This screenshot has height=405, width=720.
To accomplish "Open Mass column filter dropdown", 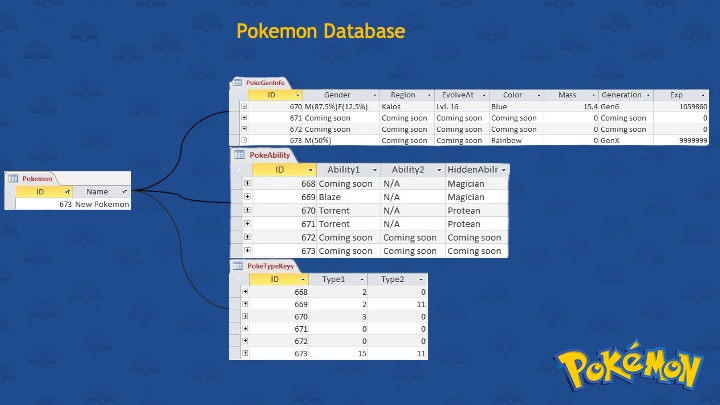I will pos(593,96).
